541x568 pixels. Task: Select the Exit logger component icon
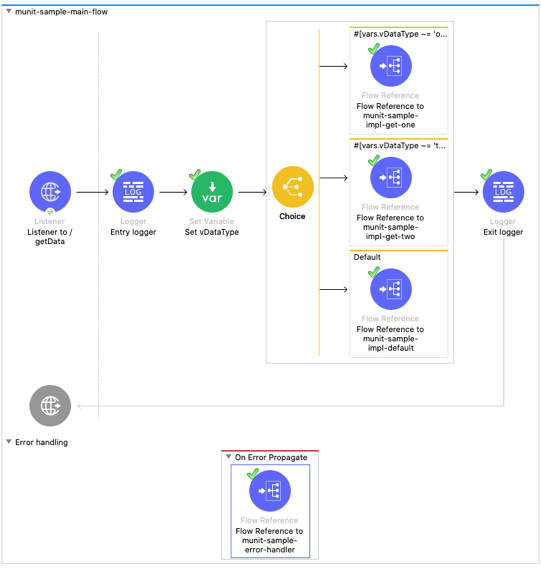503,192
